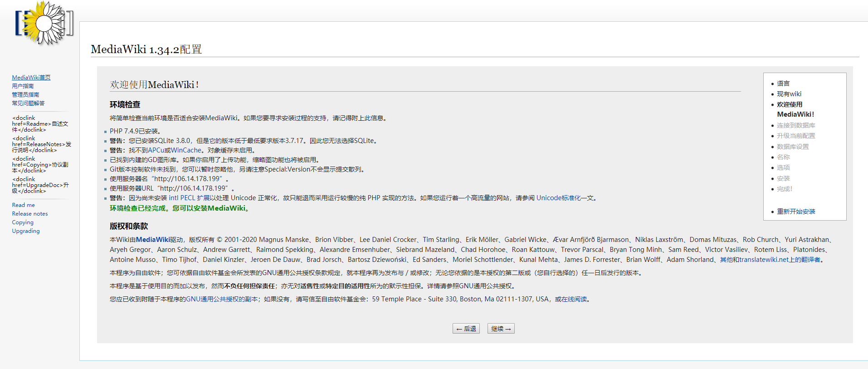
Task: Open the Upgrading link
Action: point(26,231)
